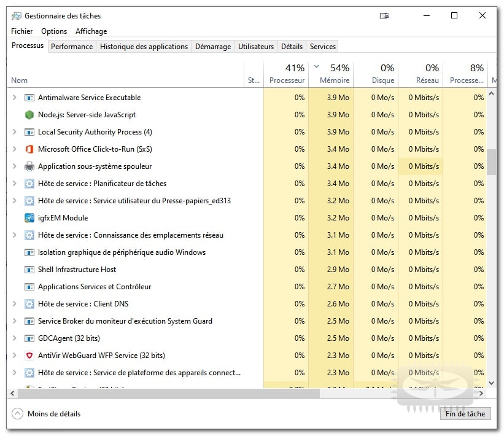Click the gear icon for Client DNS
The width and height of the screenshot is (504, 436).
(x=29, y=304)
